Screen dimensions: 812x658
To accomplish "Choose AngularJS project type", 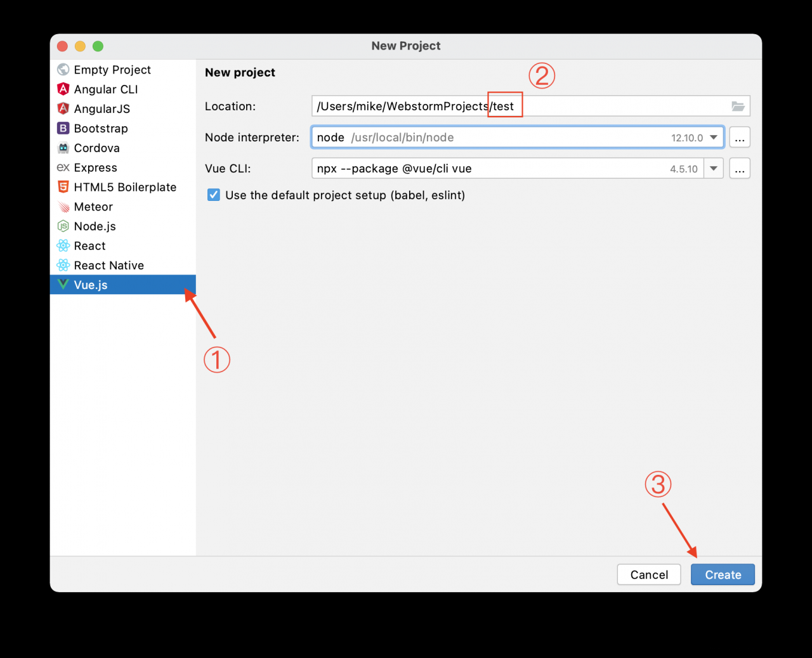I will click(x=123, y=109).
